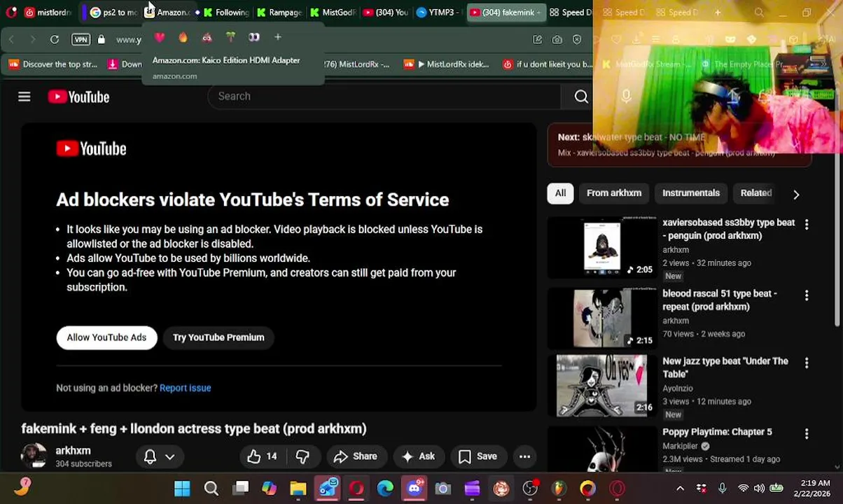Click Try YouTube Premium button

click(218, 337)
